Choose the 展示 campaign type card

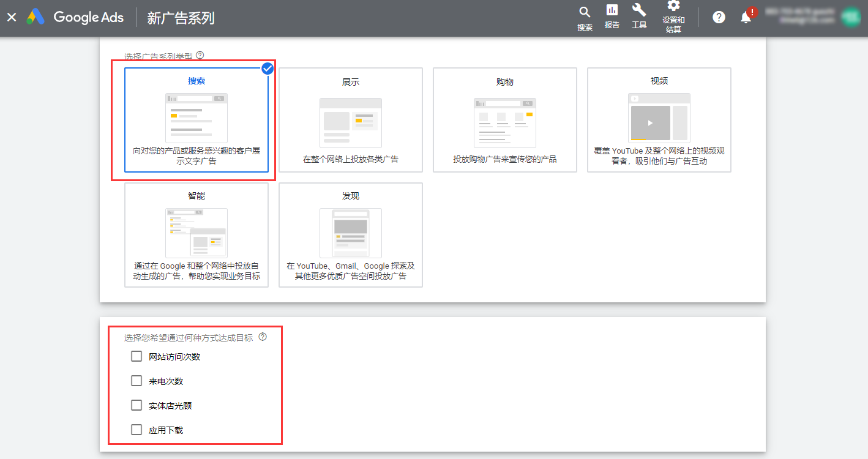pos(351,120)
